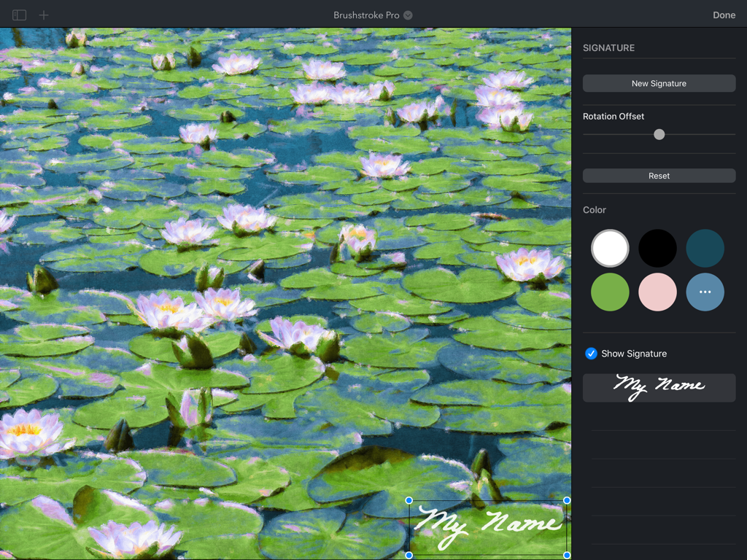Pick the dark teal color swatch
The image size is (747, 560).
(705, 248)
